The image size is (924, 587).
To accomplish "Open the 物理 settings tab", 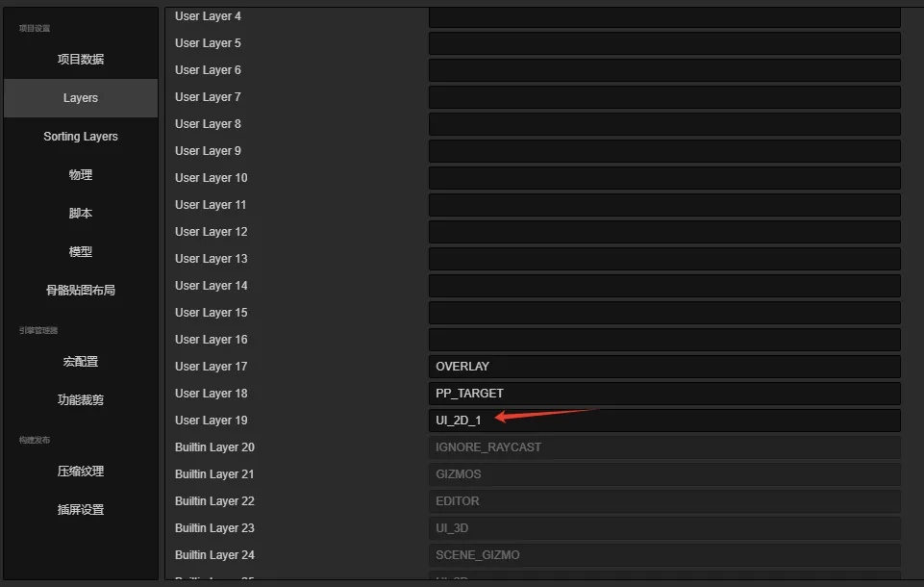I will (x=81, y=174).
